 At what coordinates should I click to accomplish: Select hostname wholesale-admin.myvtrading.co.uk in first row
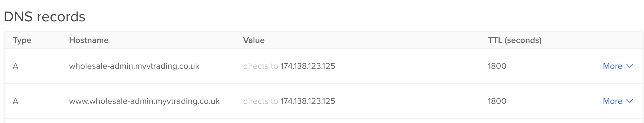tap(134, 66)
